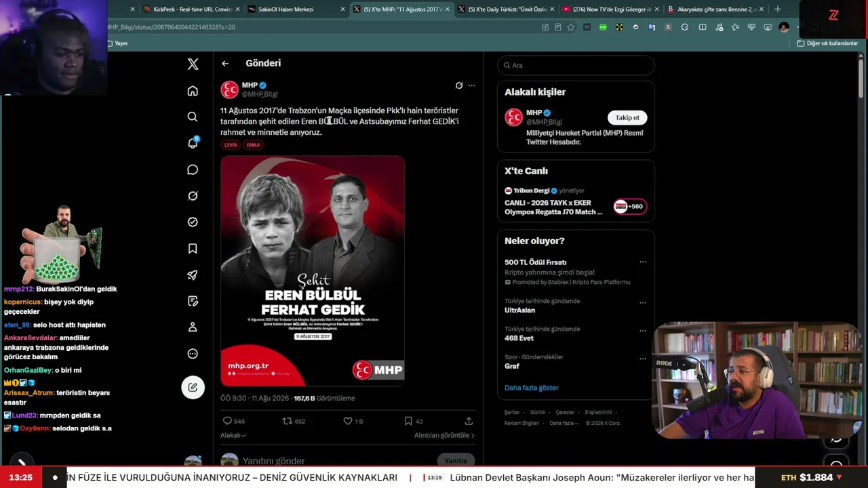Open Şartlar footer link
Screen dimensions: 868x488
(x=512, y=412)
